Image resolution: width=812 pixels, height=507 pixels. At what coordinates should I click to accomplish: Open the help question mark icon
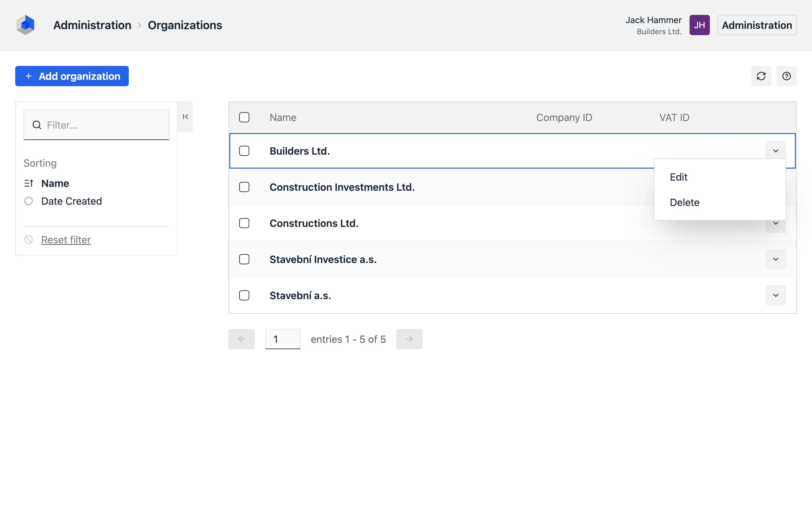[x=786, y=76]
